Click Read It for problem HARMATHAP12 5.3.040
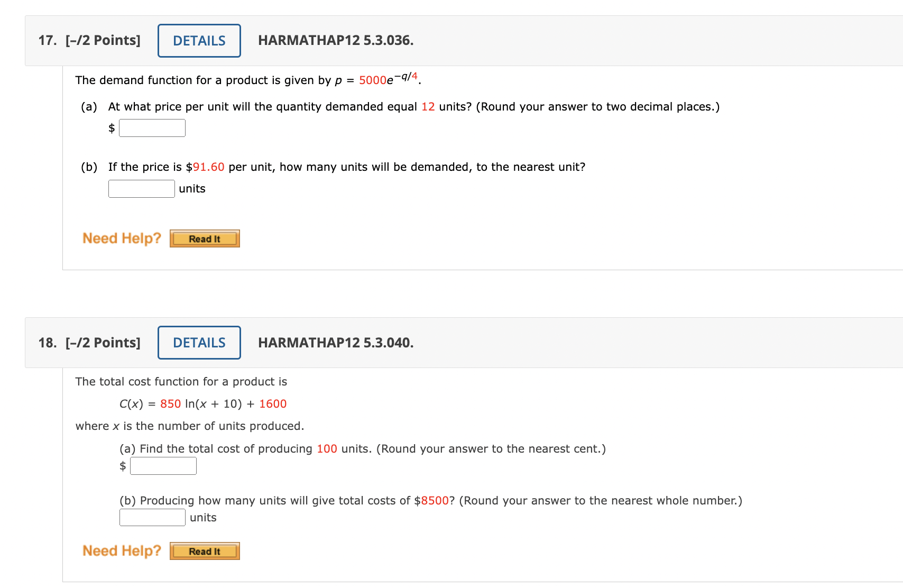The height and width of the screenshot is (588, 903). point(204,550)
